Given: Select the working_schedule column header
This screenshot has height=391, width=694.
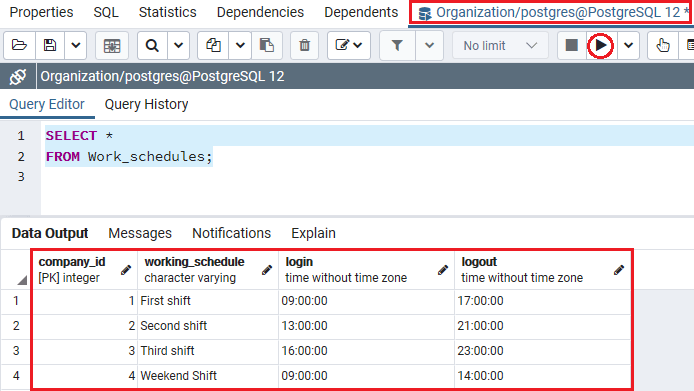Looking at the screenshot, I should [208, 270].
